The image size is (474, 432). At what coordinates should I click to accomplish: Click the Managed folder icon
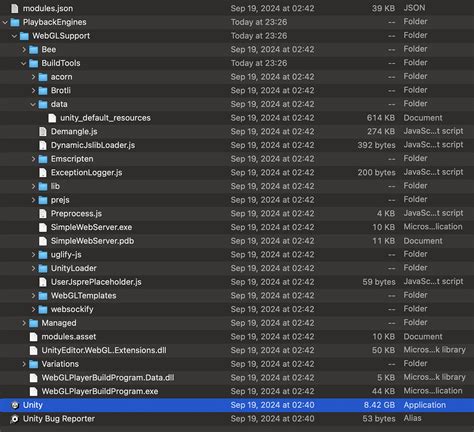coord(33,323)
